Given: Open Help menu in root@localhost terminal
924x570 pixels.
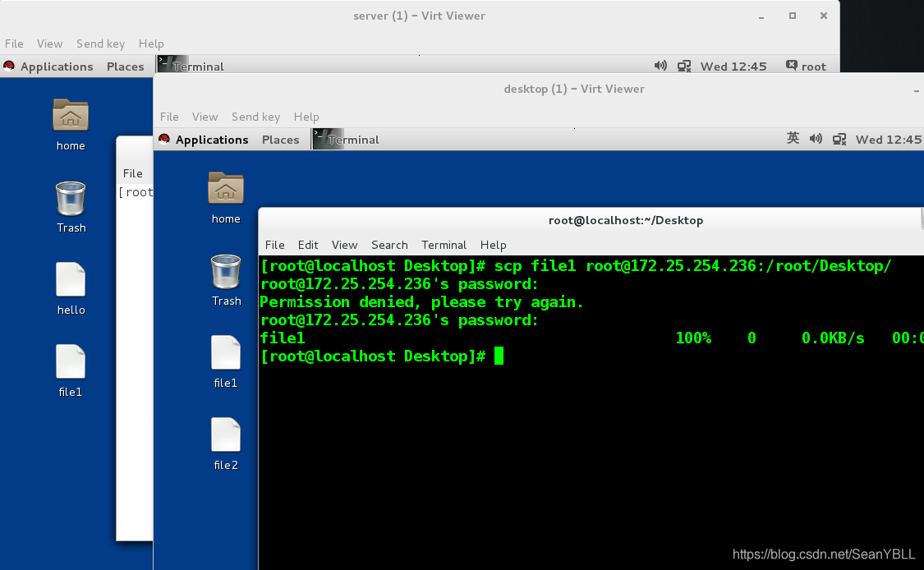Looking at the screenshot, I should click(x=494, y=245).
